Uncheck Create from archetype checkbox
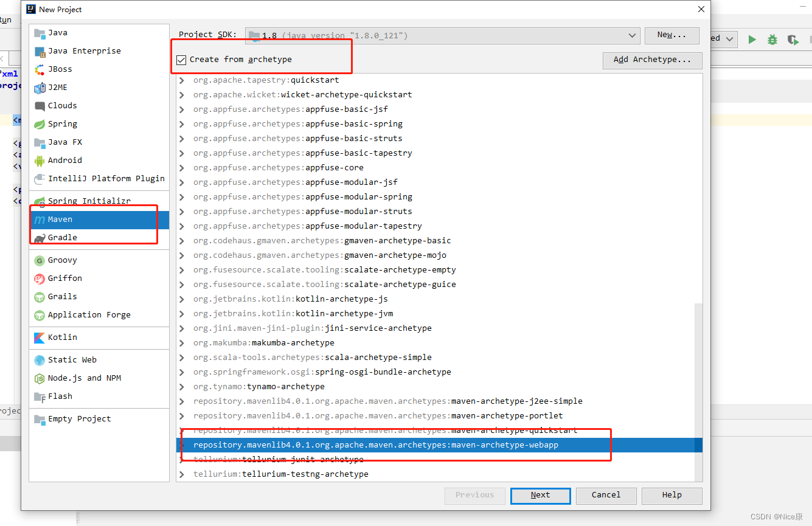 [x=181, y=60]
